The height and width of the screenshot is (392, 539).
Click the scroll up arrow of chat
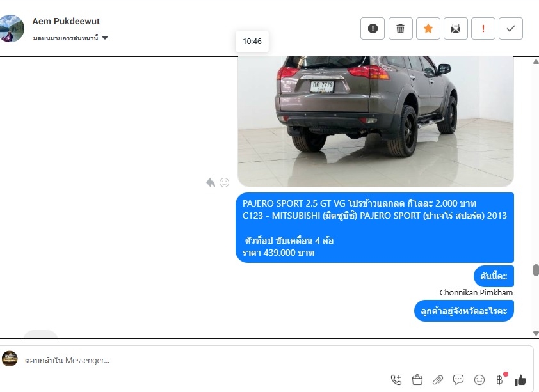pyautogui.click(x=536, y=62)
